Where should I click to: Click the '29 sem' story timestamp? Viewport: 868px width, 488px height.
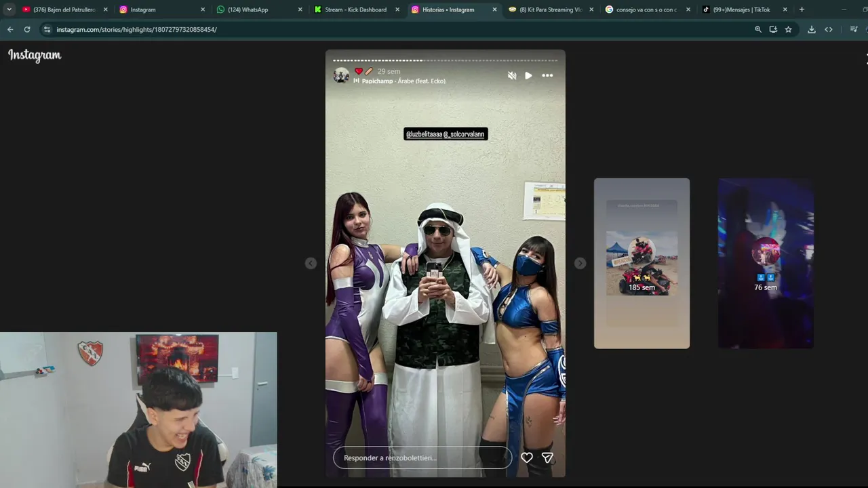(x=389, y=71)
